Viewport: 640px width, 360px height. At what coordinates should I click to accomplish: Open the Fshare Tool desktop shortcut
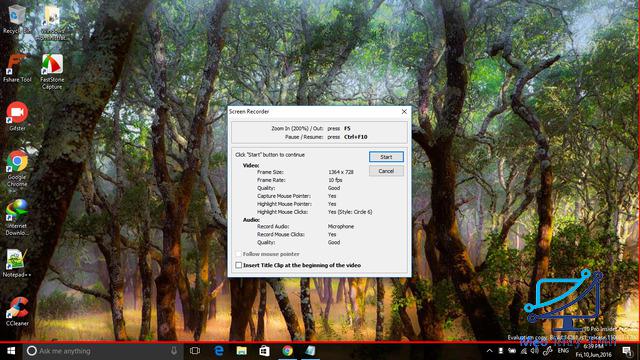pos(17,68)
